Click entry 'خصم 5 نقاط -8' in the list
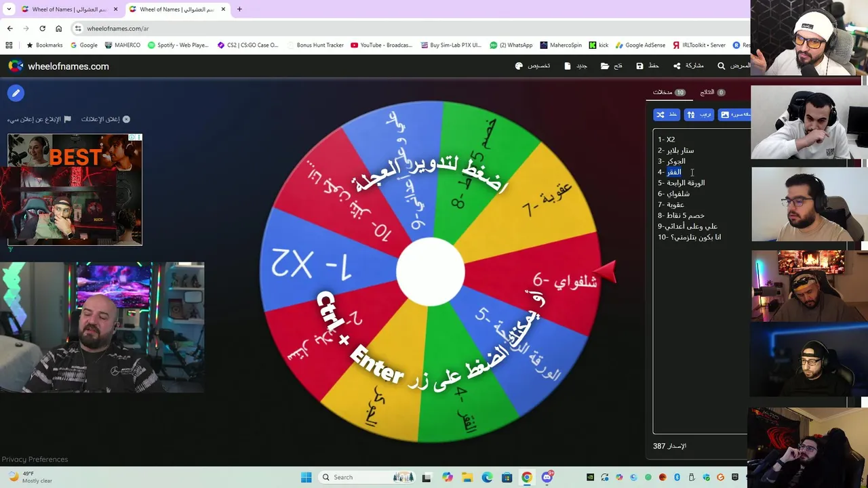Image resolution: width=868 pixels, height=488 pixels. point(681,216)
